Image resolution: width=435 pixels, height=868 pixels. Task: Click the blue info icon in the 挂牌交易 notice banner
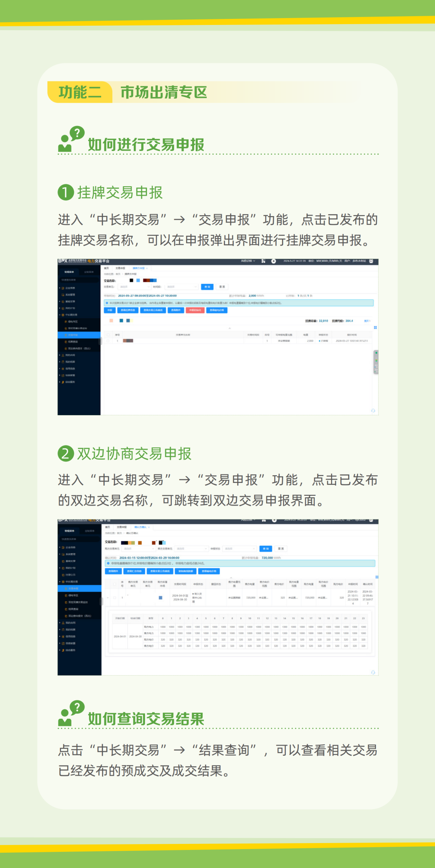pos(107,303)
